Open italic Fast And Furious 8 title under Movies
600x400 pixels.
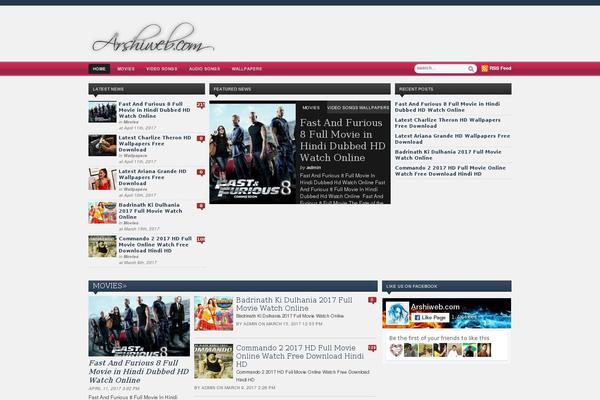pos(139,371)
